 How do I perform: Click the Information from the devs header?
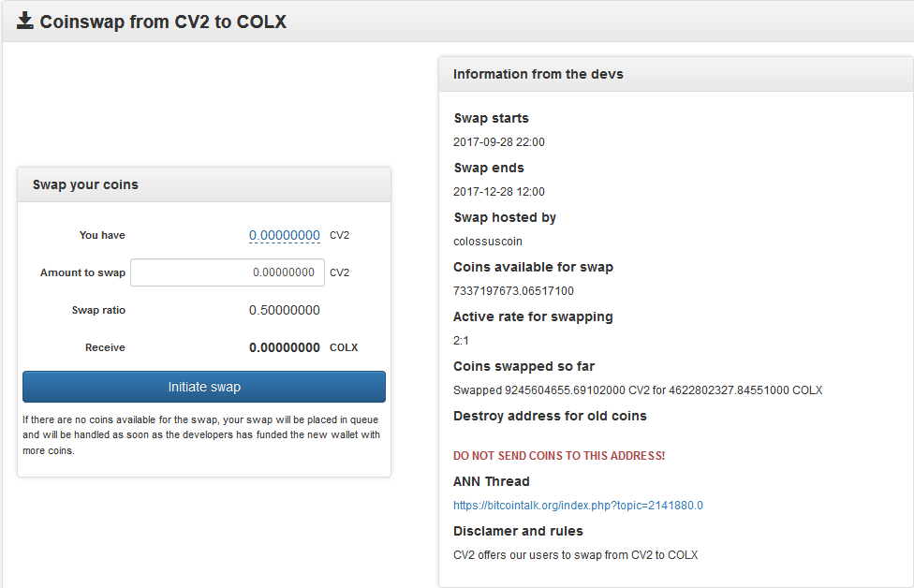pos(676,74)
